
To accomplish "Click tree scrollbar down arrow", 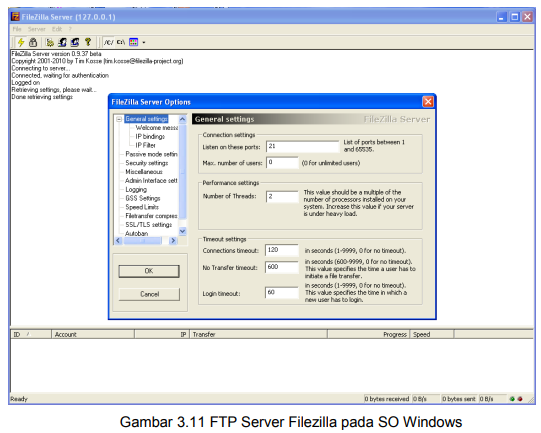I will (183, 231).
